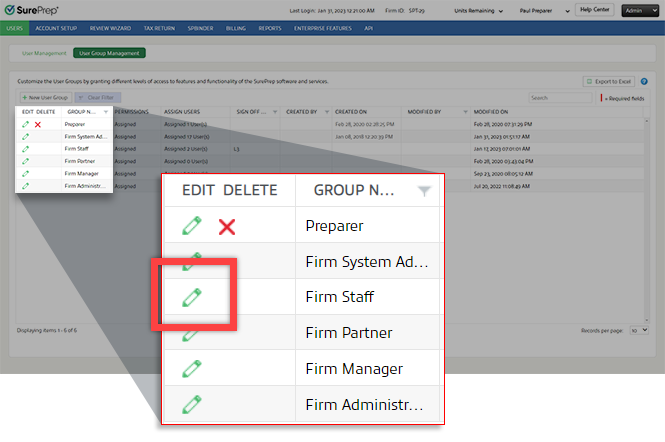
Task: Click 'Sep 23, 2020 08:05:12 AM' modified date
Action: (503, 173)
